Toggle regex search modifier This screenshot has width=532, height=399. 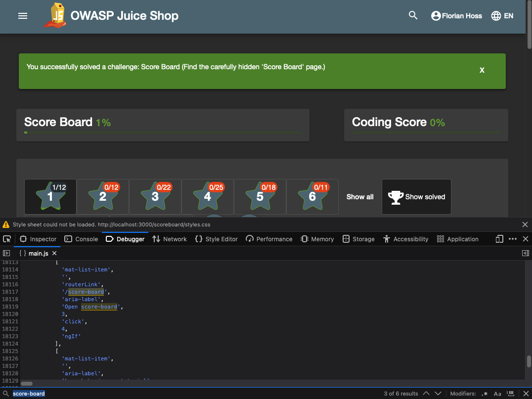pyautogui.click(x=484, y=394)
